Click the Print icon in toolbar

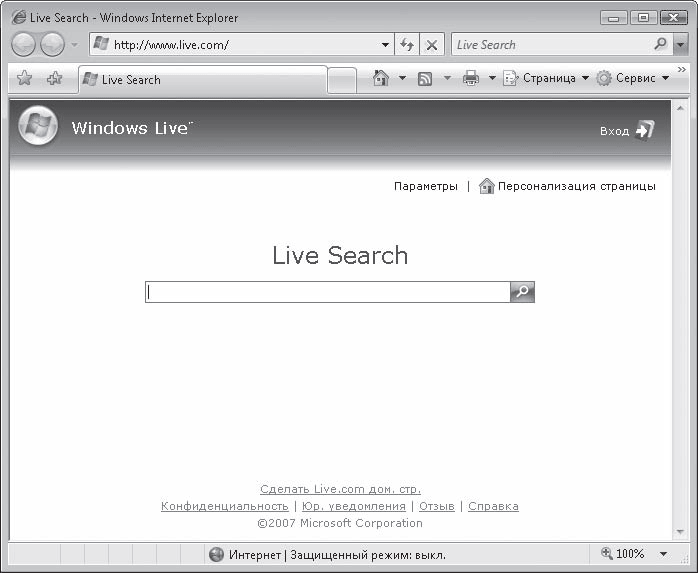(471, 79)
